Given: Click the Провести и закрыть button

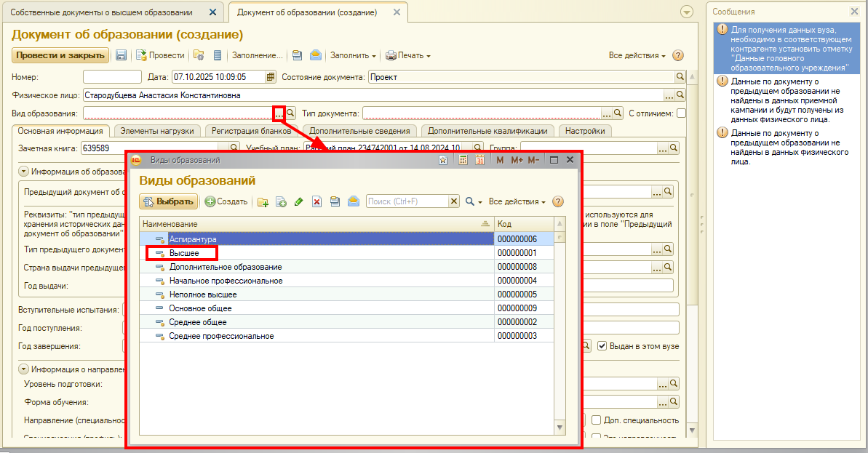Looking at the screenshot, I should coord(60,55).
